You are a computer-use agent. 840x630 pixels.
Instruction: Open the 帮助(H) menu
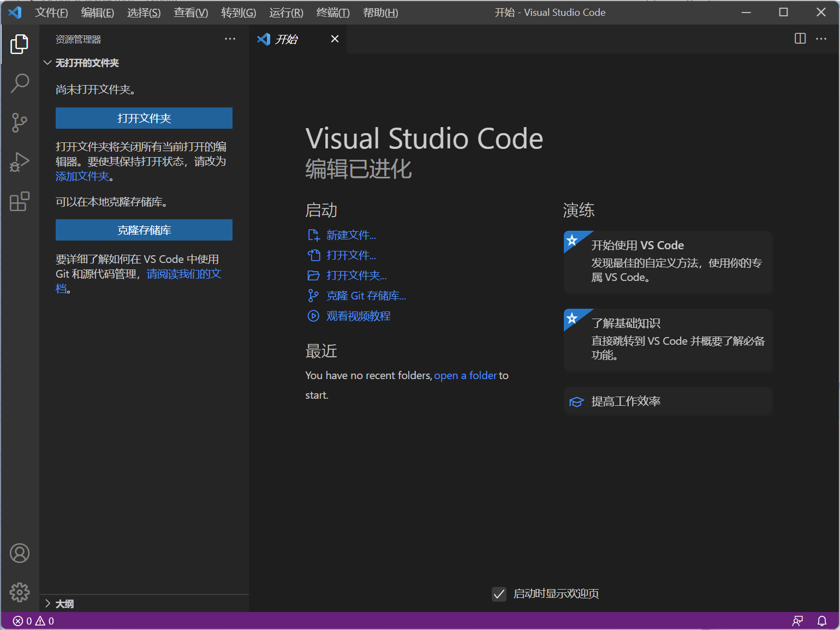pos(380,13)
